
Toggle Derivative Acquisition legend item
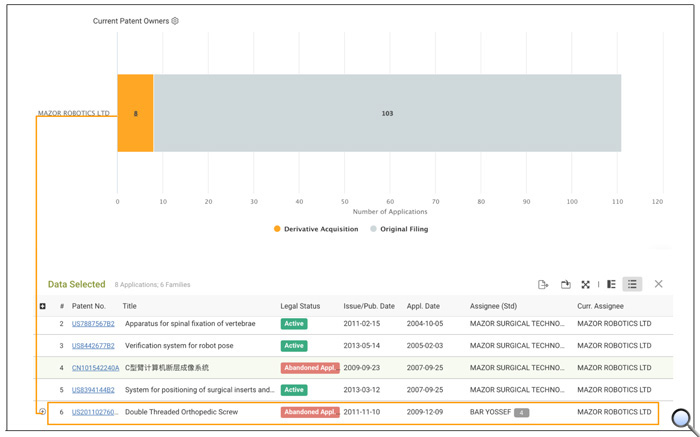point(316,229)
